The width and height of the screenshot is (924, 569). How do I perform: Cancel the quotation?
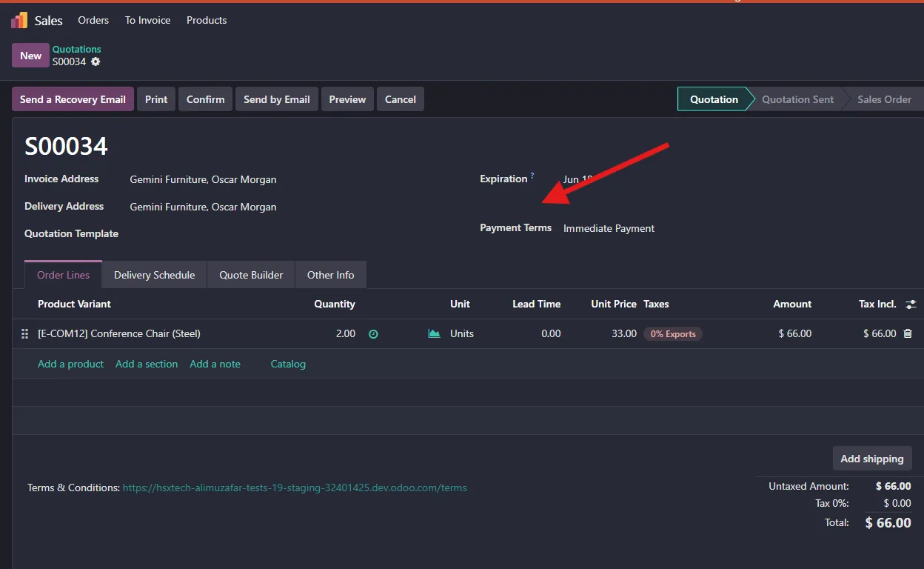pos(401,99)
